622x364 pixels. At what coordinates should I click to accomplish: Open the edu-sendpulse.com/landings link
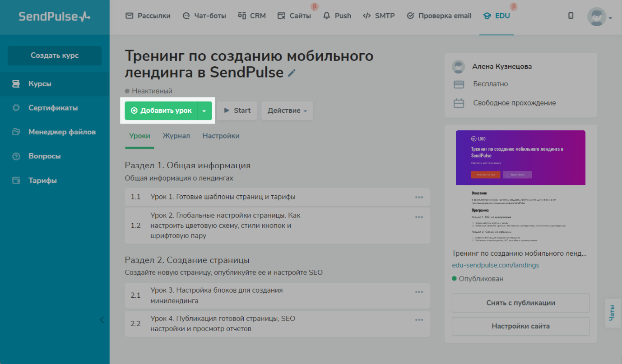[x=495, y=265]
